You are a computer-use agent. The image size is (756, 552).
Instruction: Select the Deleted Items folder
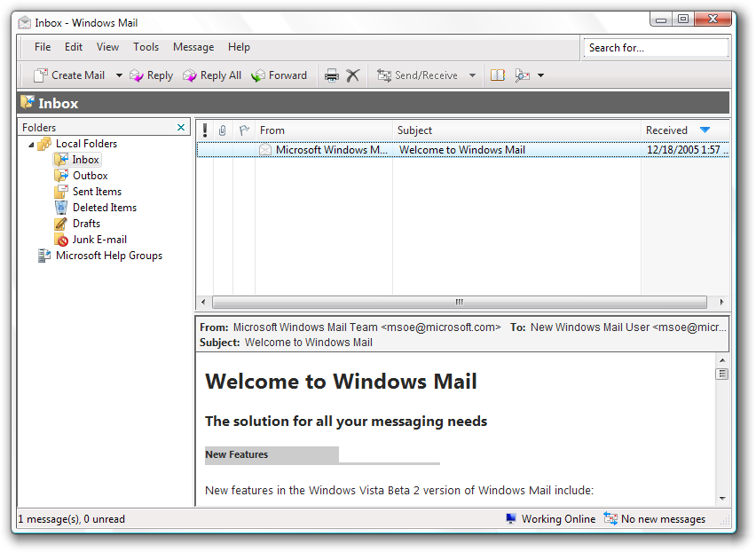click(104, 208)
